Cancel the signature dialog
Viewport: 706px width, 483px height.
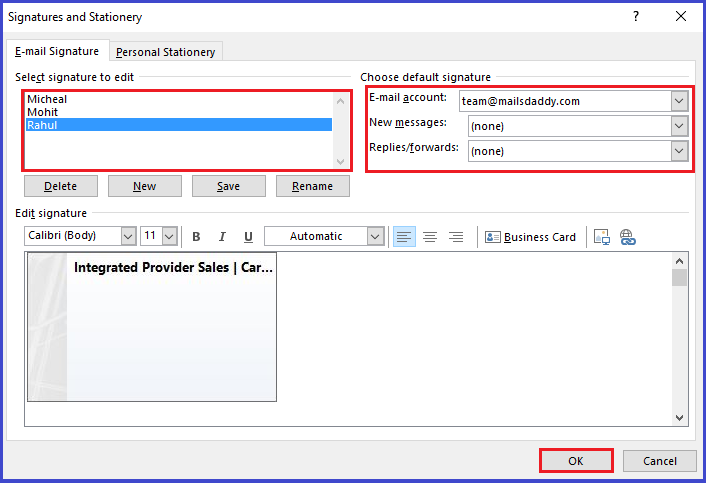[660, 461]
